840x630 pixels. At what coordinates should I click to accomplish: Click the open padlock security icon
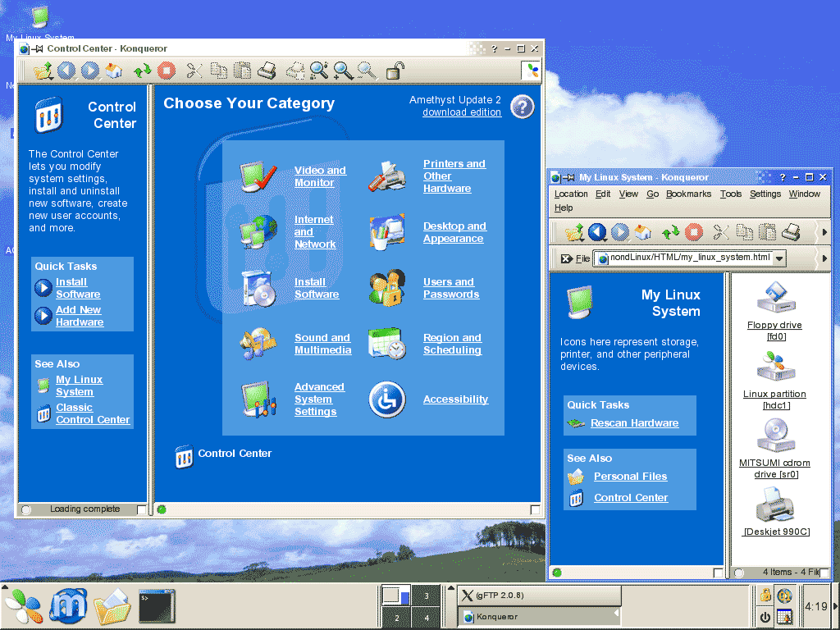point(395,71)
